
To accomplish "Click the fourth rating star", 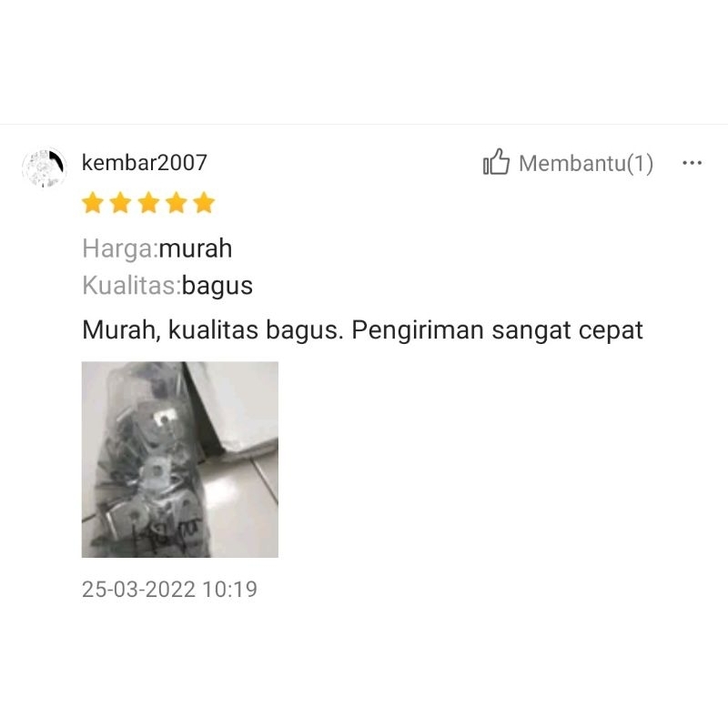I will click(177, 203).
